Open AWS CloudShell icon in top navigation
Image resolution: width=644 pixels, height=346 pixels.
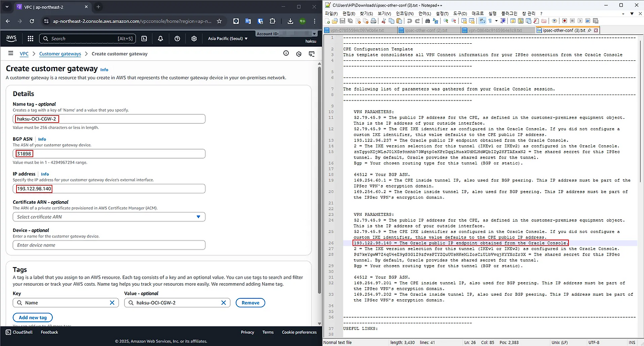tap(144, 39)
